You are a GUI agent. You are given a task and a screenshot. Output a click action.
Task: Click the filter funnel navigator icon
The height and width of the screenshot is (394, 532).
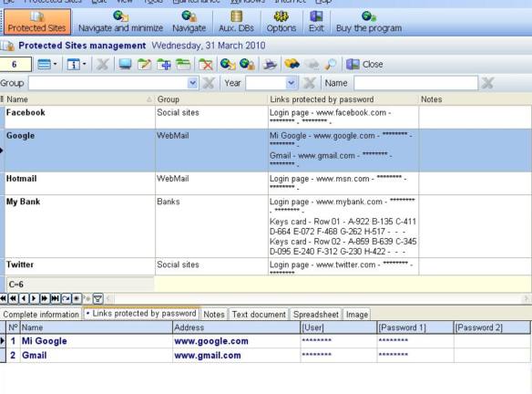(x=97, y=298)
